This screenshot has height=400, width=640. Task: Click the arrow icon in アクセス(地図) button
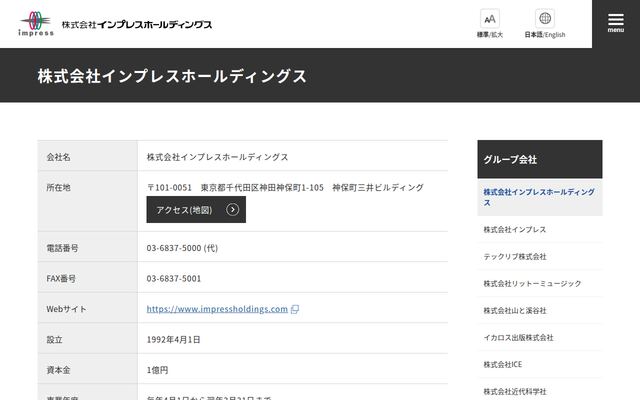point(232,210)
